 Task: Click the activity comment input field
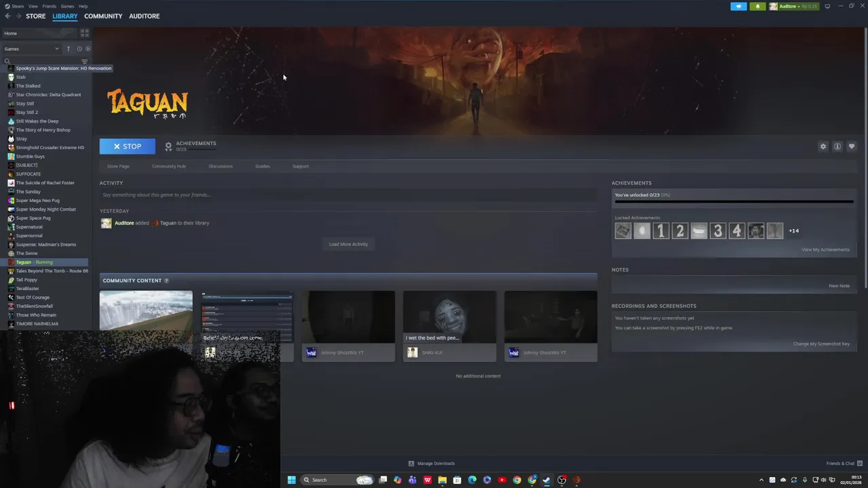(x=349, y=195)
